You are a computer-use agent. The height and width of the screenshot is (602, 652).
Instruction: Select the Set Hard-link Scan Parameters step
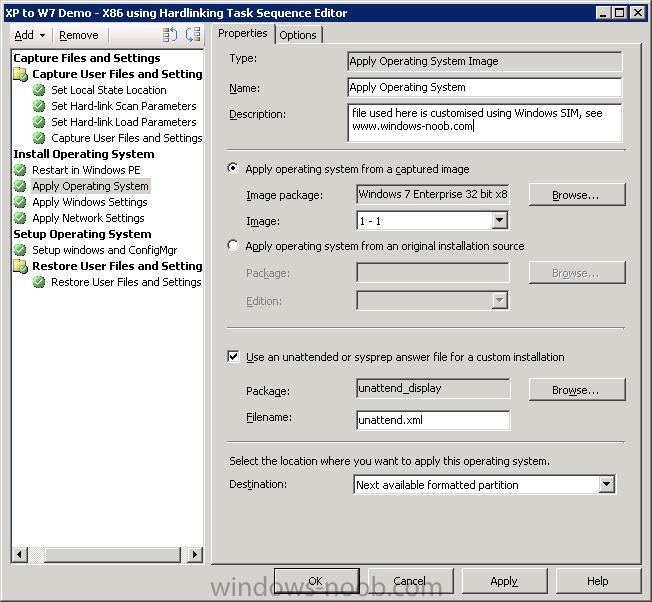123,106
